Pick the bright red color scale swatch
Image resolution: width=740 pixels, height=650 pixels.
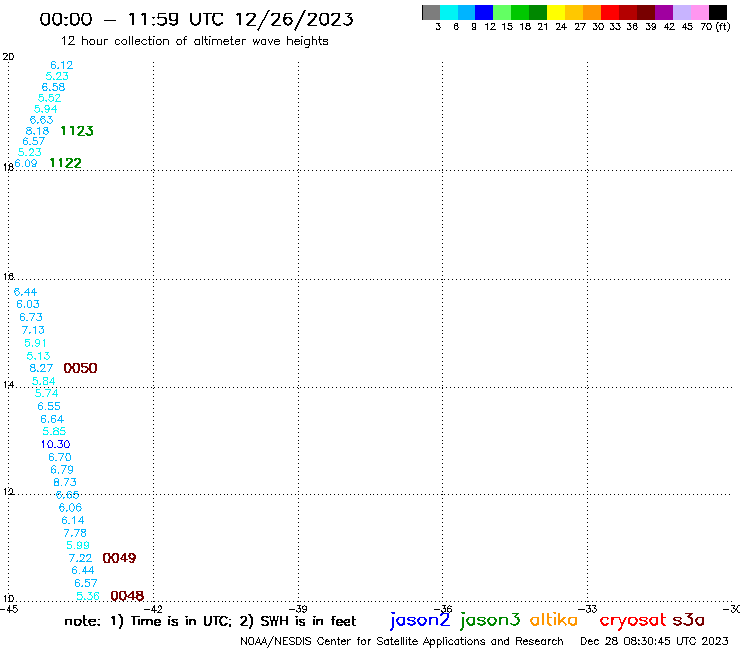pyautogui.click(x=610, y=12)
